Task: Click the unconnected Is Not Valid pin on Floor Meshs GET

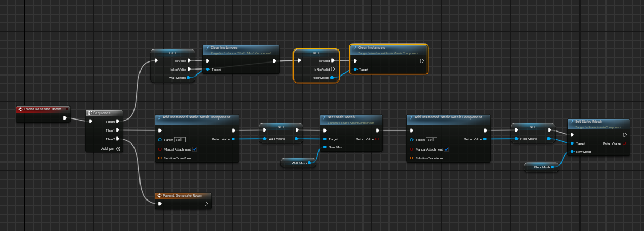Action: click(x=333, y=70)
